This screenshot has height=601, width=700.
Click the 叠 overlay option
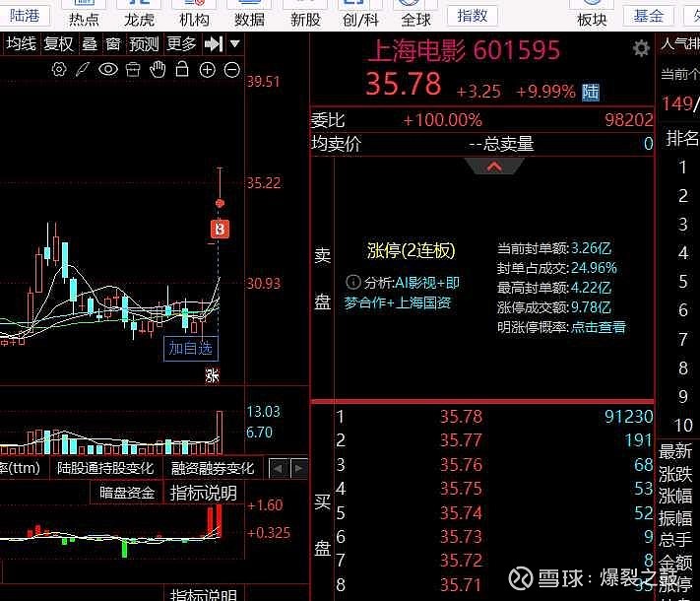point(90,44)
